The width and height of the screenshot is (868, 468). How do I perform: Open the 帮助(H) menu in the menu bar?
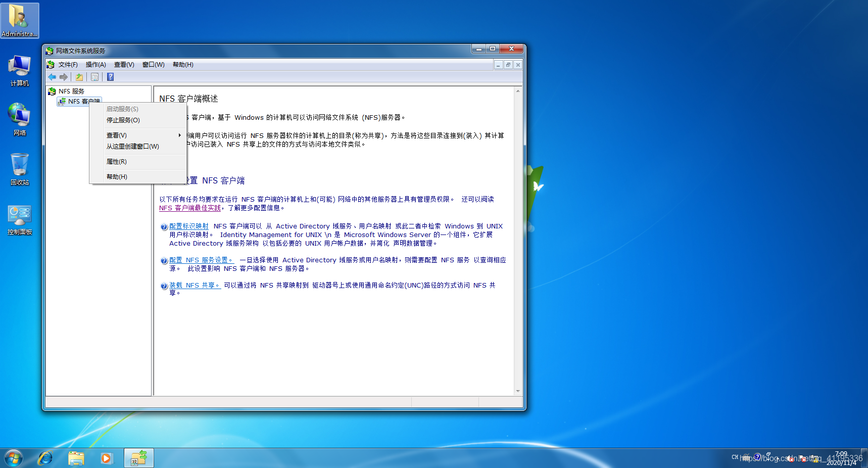pos(183,65)
